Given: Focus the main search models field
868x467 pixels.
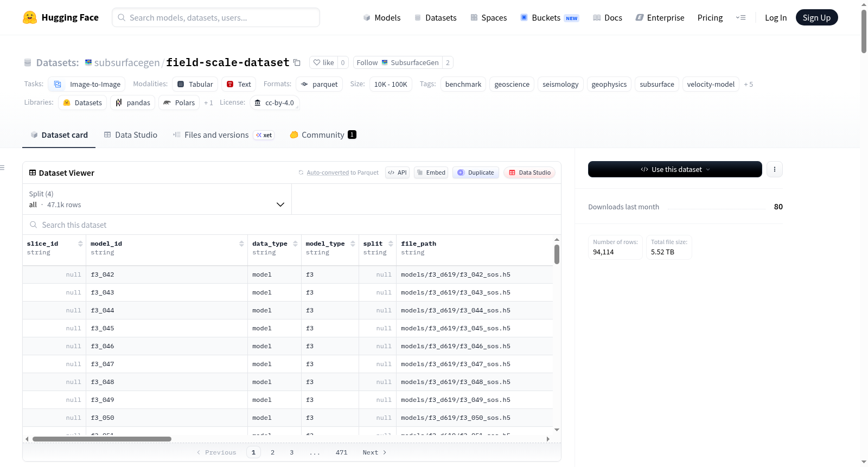Looking at the screenshot, I should pyautogui.click(x=216, y=17).
